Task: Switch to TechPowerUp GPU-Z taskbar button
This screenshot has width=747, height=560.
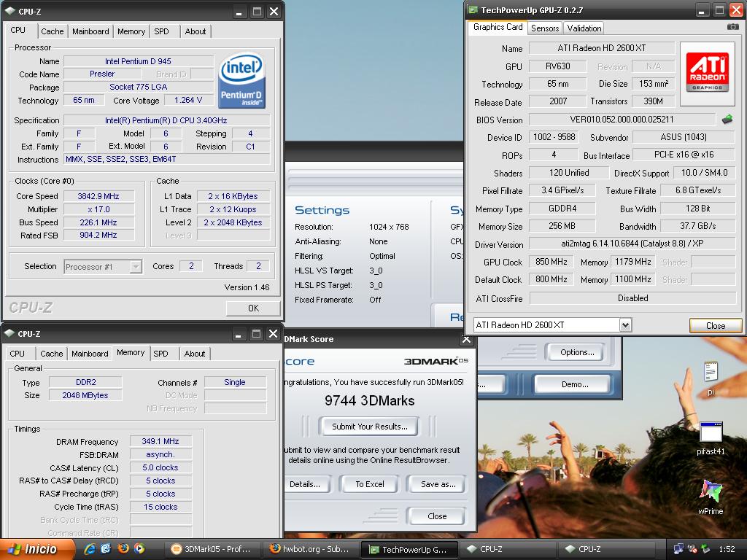Action: [410, 549]
